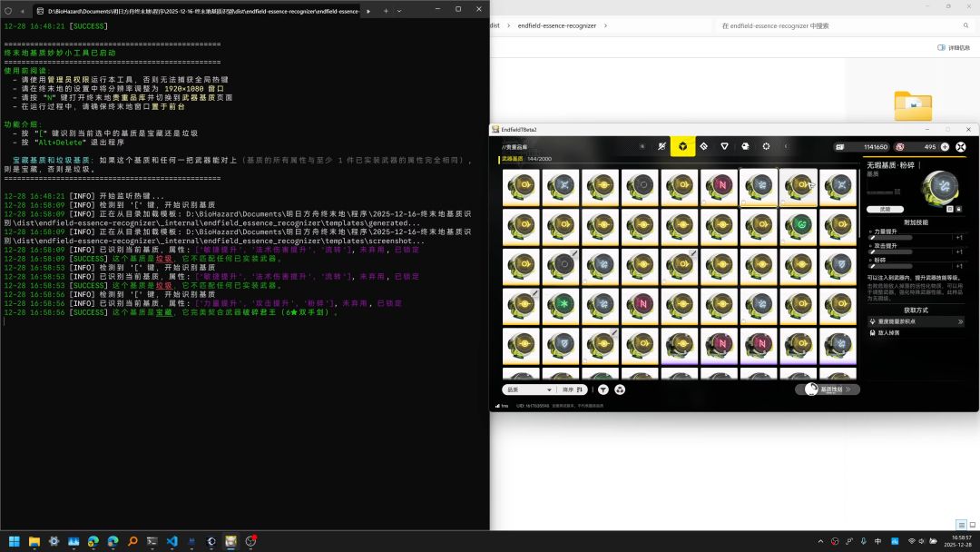Select the diamond-shaped inventory category icon
This screenshot has width=980, height=552.
(703, 146)
